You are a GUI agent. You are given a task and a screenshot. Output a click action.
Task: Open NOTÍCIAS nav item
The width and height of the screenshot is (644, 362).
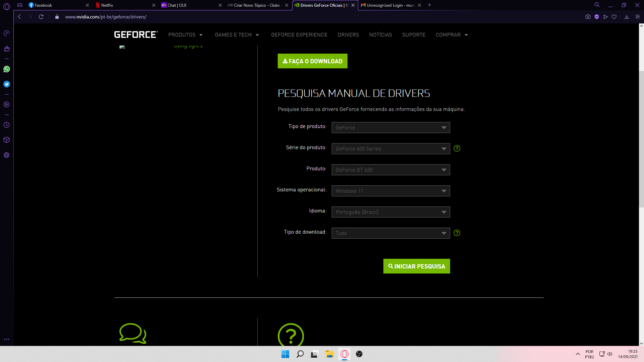[x=380, y=35]
